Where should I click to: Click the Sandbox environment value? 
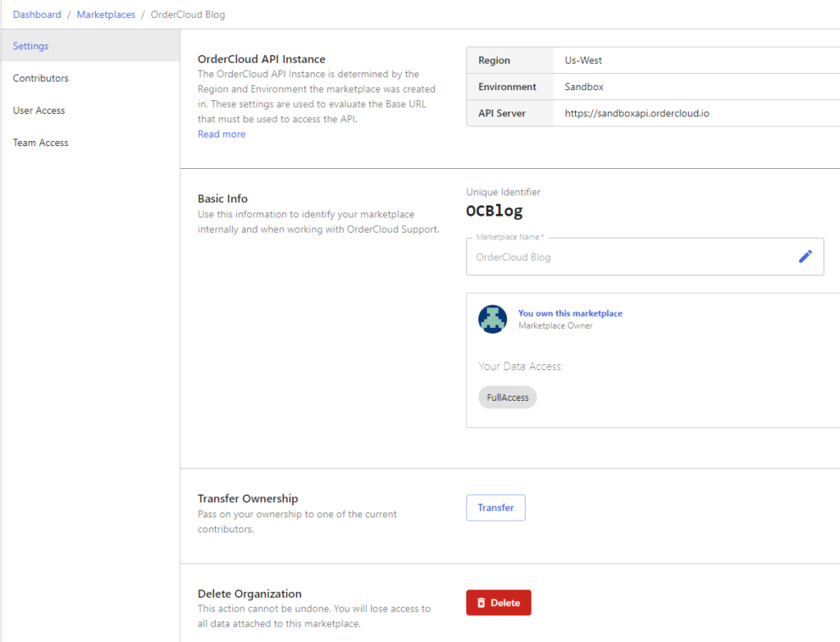584,87
